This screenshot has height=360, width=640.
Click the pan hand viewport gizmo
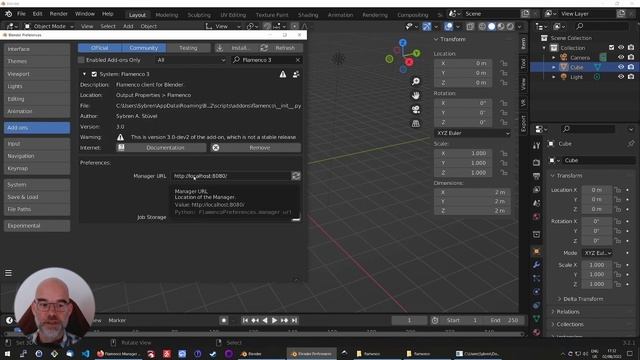(416, 96)
